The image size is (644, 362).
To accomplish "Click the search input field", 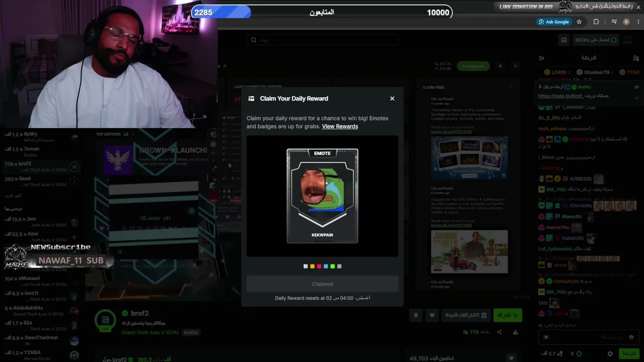I will tap(323, 40).
